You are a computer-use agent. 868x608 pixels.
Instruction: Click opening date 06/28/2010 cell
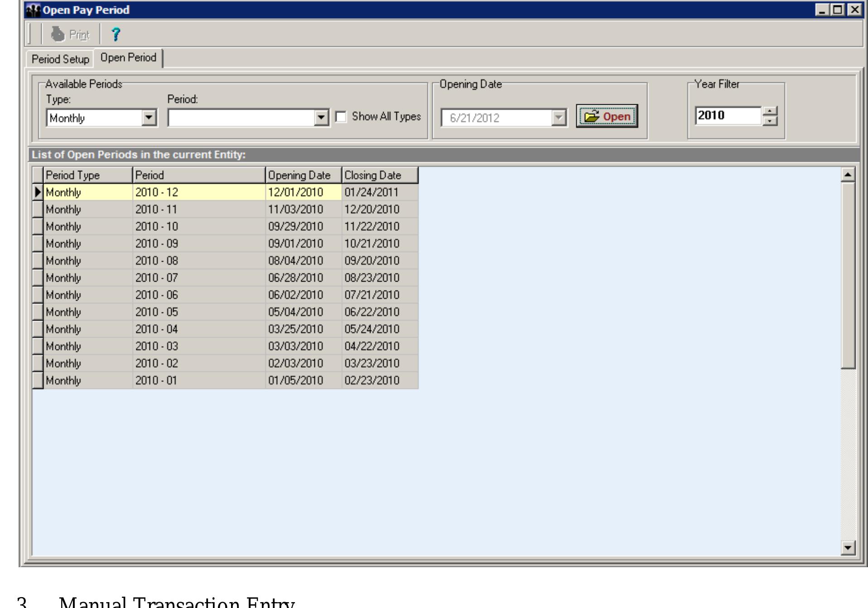304,278
